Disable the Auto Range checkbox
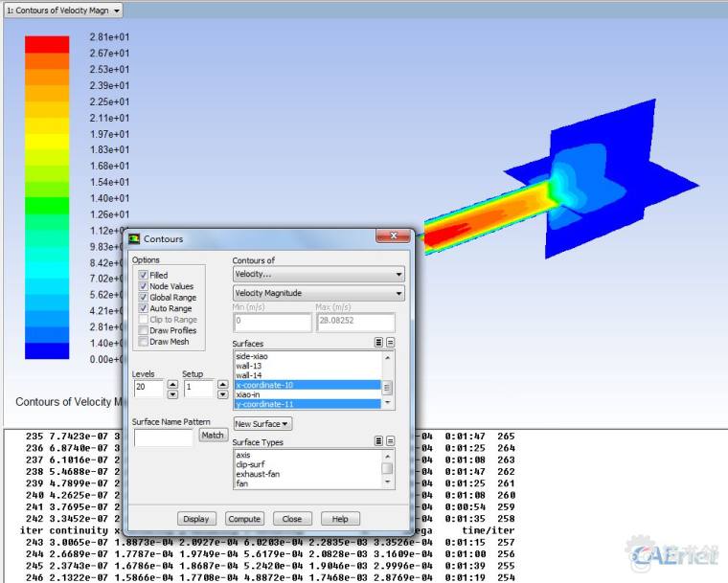The image size is (728, 583). [x=144, y=308]
